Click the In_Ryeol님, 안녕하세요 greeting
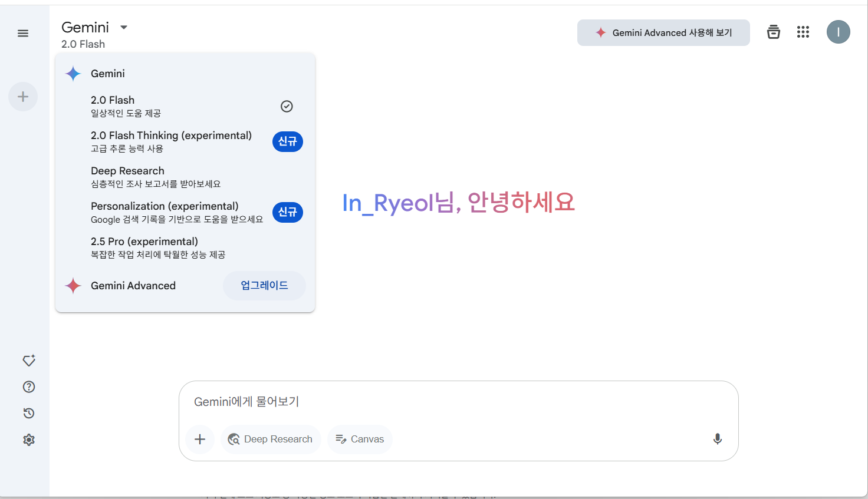 pos(458,203)
